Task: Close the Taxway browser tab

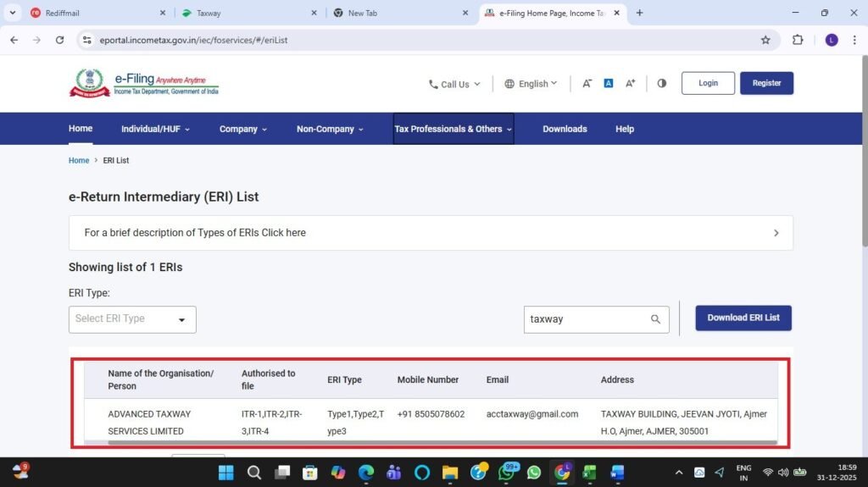Action: (314, 13)
